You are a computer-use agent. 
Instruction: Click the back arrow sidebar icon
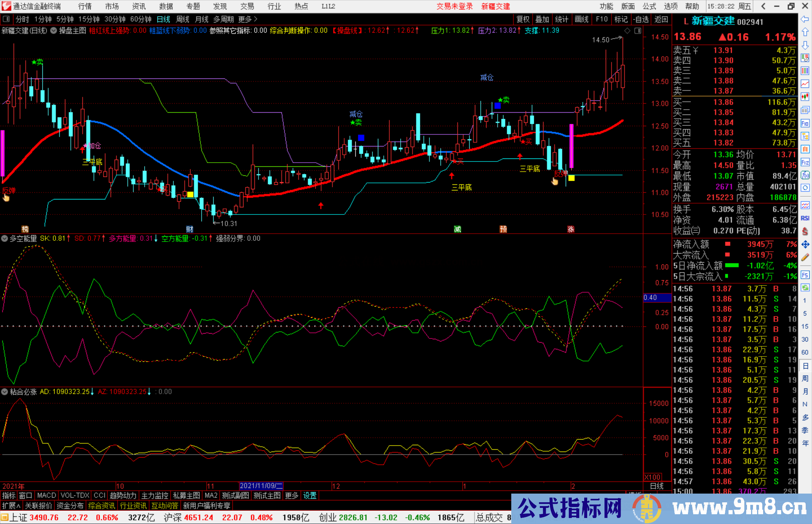pyautogui.click(x=805, y=19)
